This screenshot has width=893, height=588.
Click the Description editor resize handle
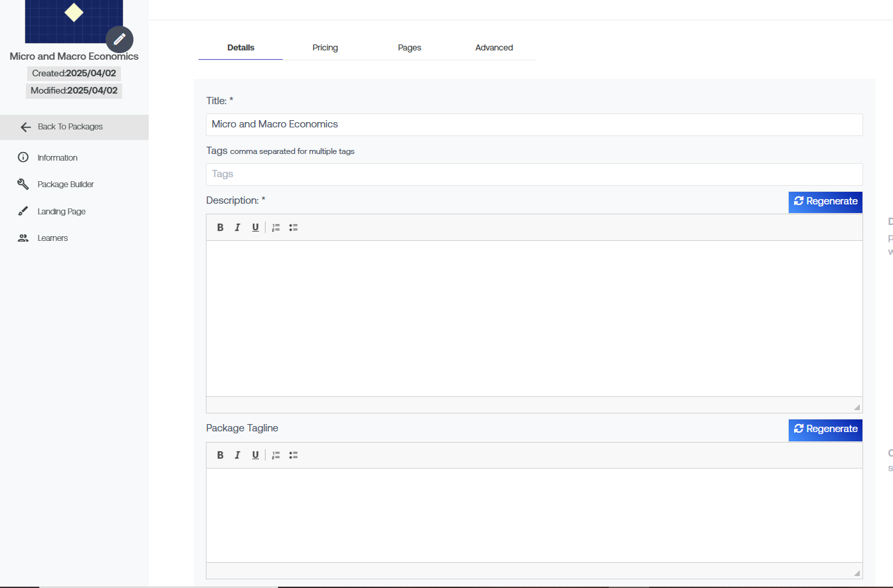click(856, 407)
